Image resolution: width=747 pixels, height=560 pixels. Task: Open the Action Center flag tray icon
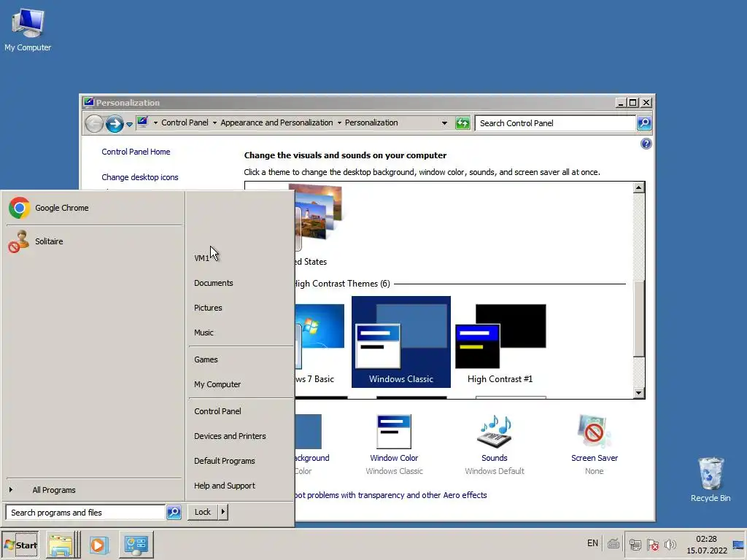653,544
